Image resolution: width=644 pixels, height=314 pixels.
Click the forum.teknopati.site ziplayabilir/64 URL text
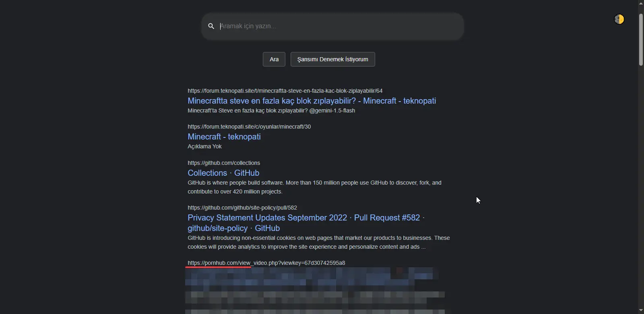click(285, 91)
